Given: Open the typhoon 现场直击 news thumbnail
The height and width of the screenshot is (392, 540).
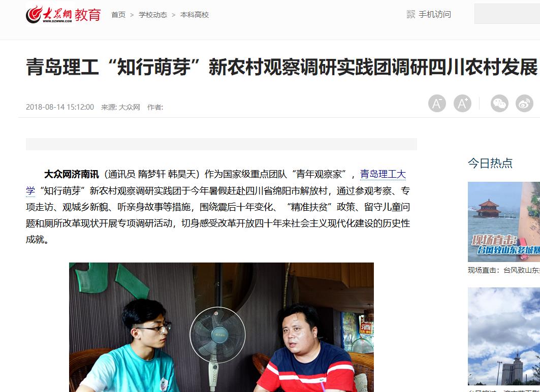Looking at the screenshot, I should tap(504, 222).
